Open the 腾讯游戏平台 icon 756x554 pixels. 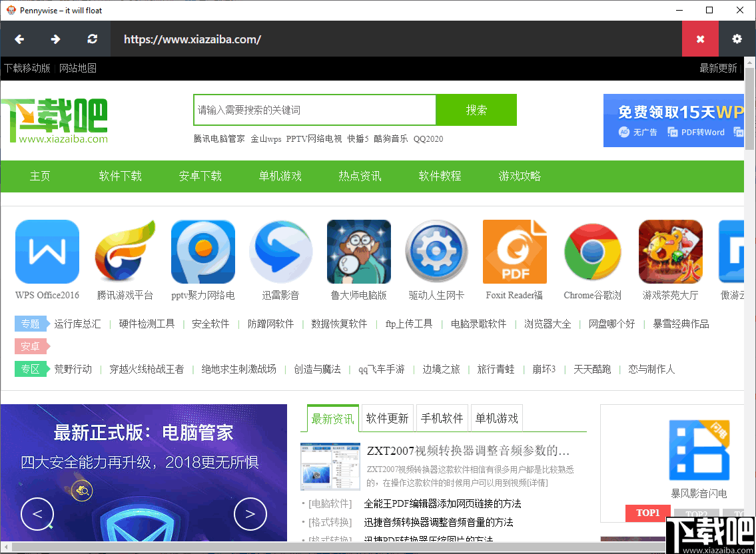click(125, 252)
